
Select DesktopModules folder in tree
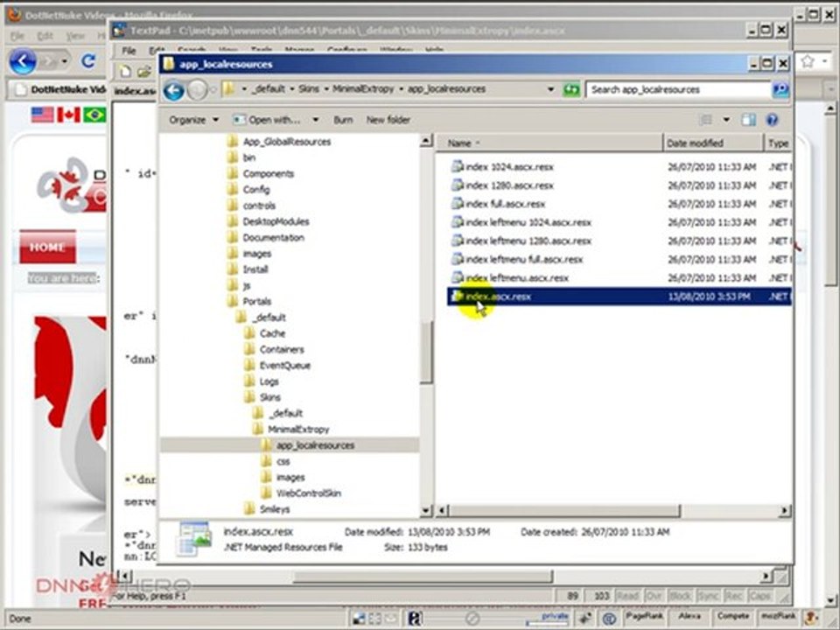[x=269, y=221]
